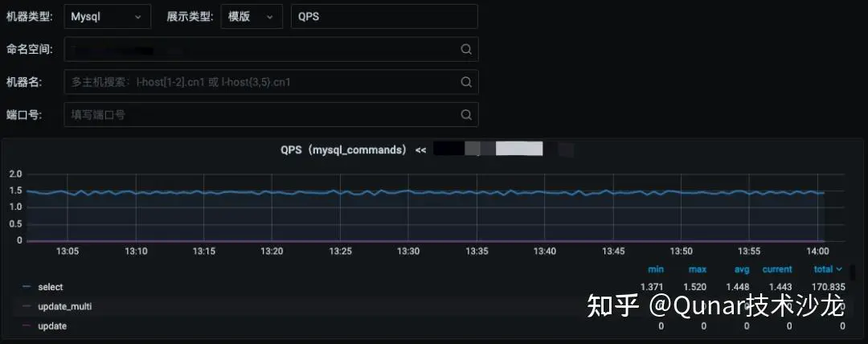Click the color swatch beside update_multi

(27, 306)
